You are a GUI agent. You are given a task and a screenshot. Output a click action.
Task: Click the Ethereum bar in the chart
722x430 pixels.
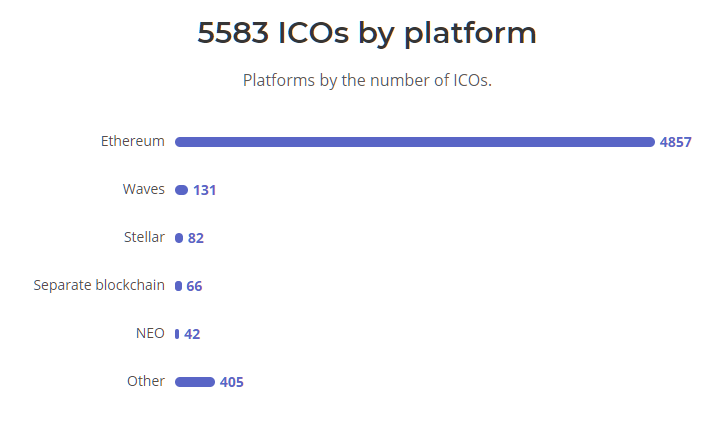click(x=414, y=142)
